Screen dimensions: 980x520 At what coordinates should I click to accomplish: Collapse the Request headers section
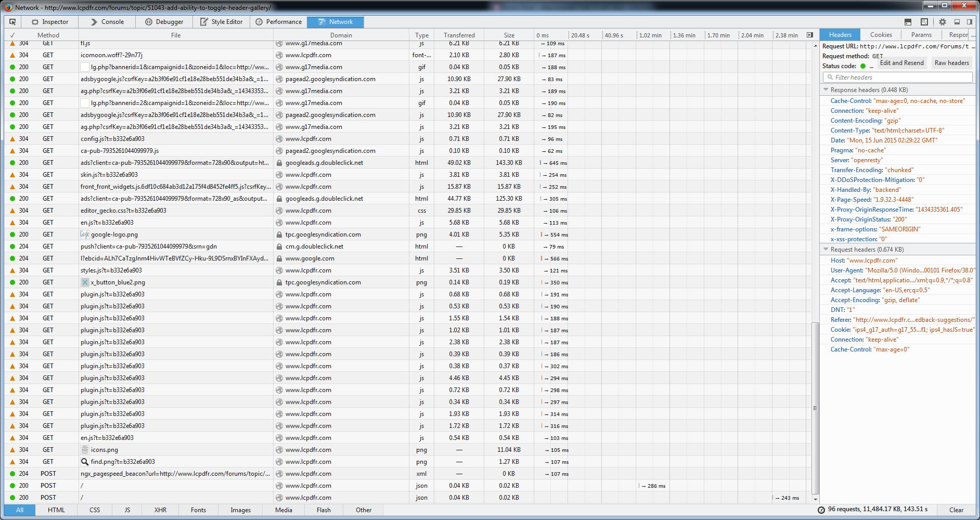[826, 250]
